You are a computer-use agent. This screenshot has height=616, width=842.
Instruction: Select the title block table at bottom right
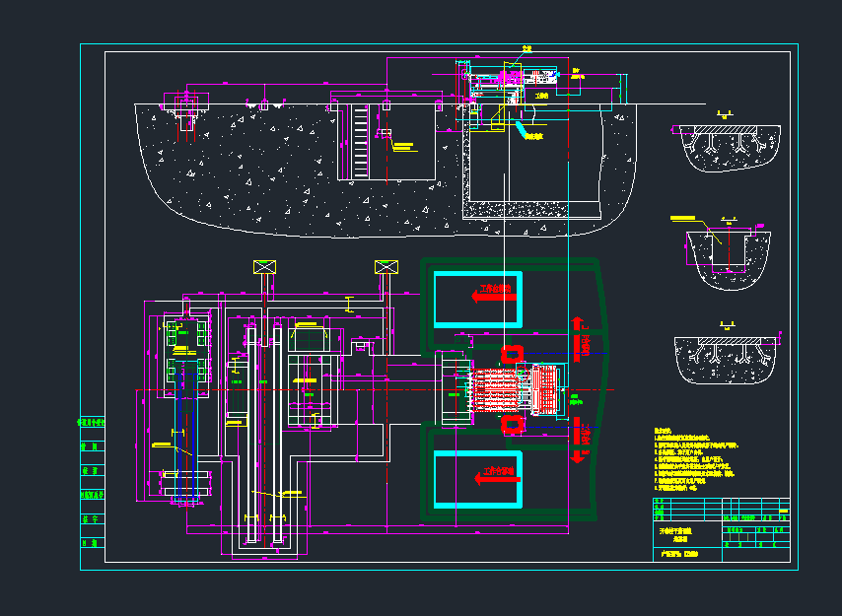click(721, 530)
